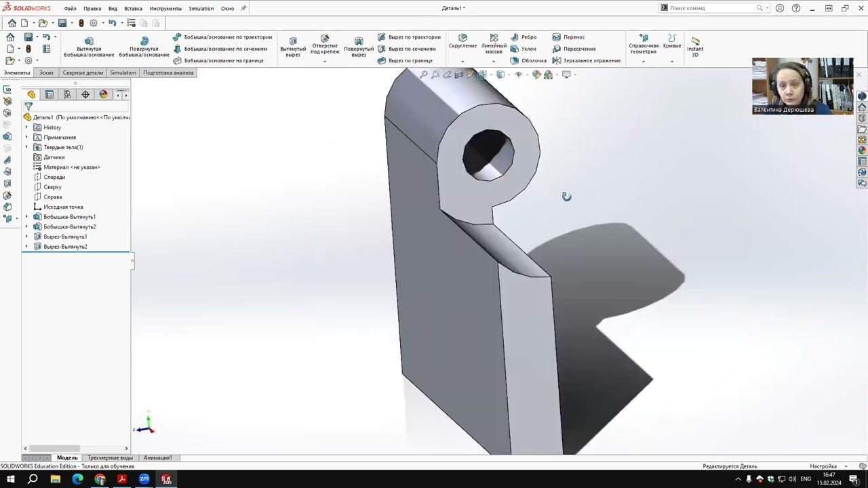This screenshot has width=868, height=488.
Task: Click the Ребро tool
Action: point(524,37)
